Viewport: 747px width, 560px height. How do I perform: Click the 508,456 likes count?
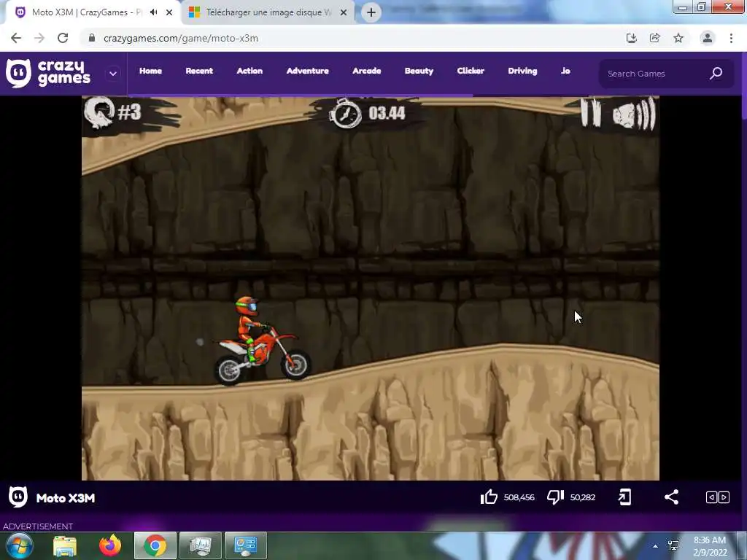pyautogui.click(x=519, y=497)
